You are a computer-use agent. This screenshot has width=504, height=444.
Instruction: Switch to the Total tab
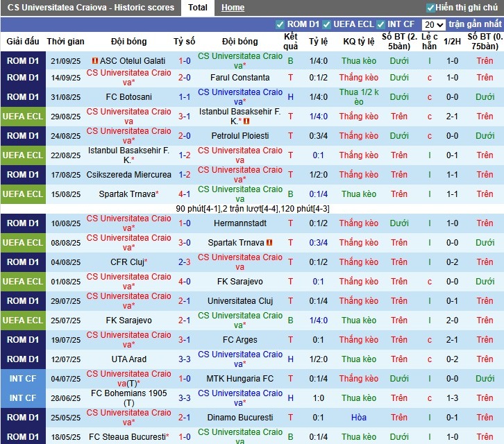click(197, 8)
